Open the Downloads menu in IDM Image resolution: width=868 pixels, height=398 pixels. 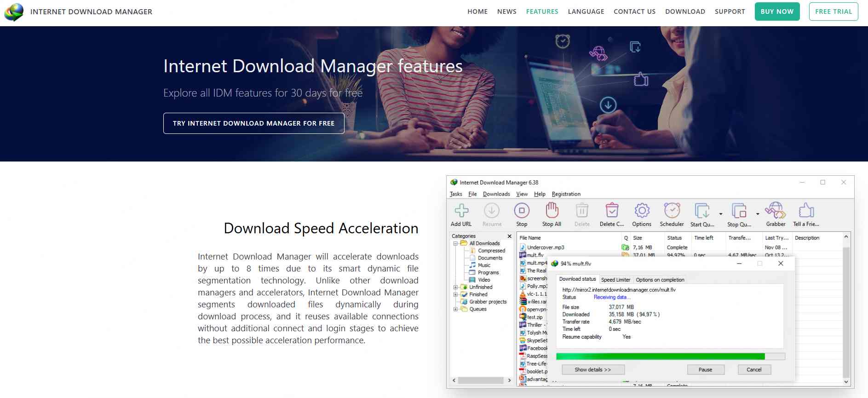pyautogui.click(x=496, y=194)
